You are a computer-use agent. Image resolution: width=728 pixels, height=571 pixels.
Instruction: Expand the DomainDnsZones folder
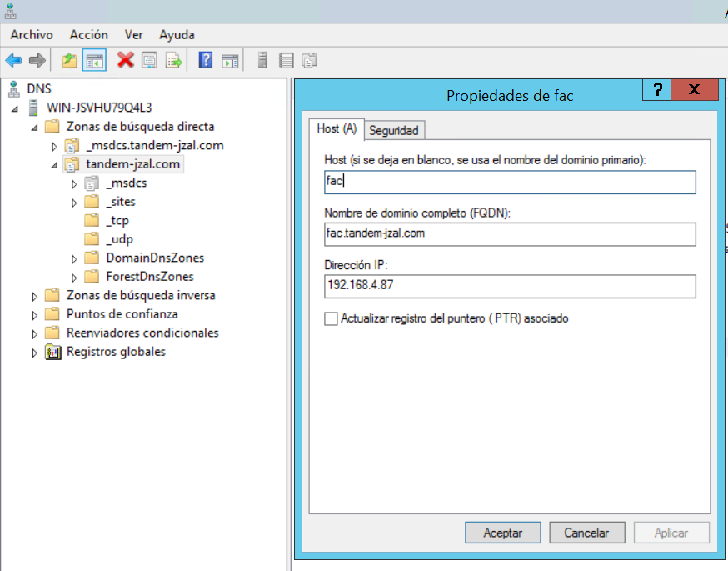(x=74, y=258)
